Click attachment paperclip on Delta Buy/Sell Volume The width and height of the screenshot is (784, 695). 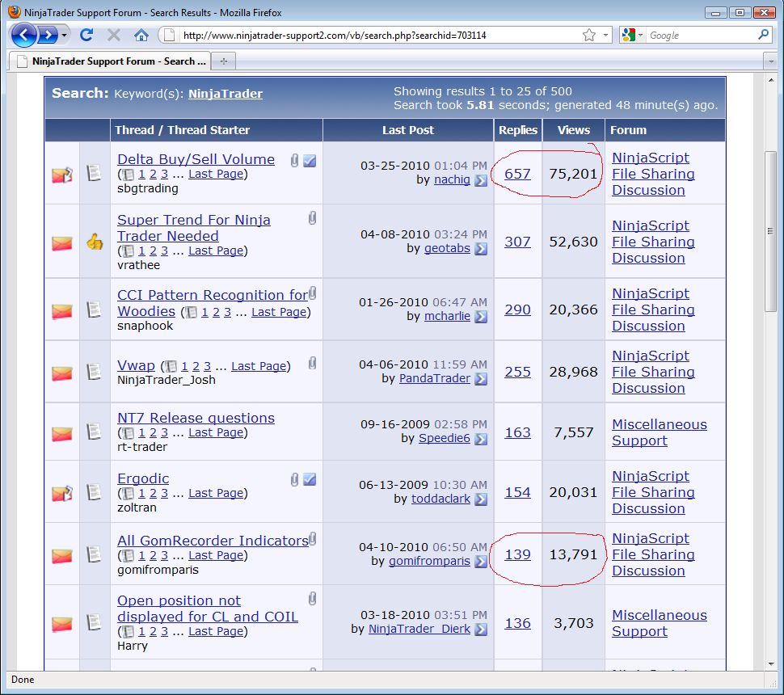[x=294, y=160]
